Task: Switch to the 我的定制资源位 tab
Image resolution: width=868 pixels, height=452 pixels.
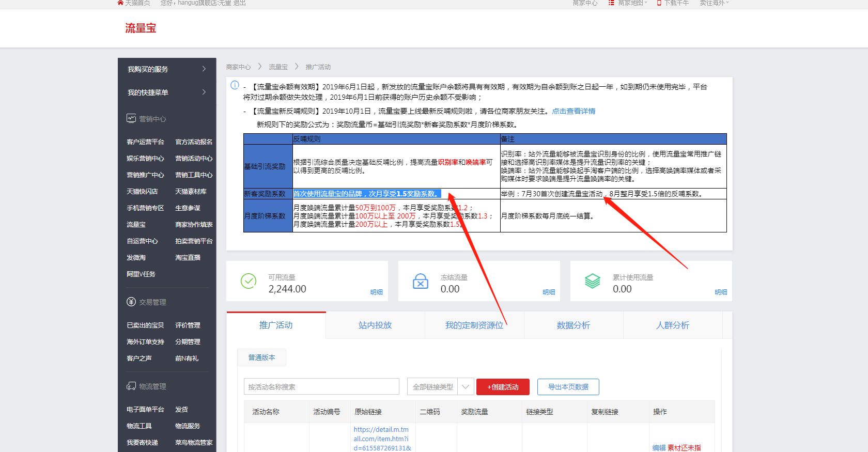Action: click(474, 325)
